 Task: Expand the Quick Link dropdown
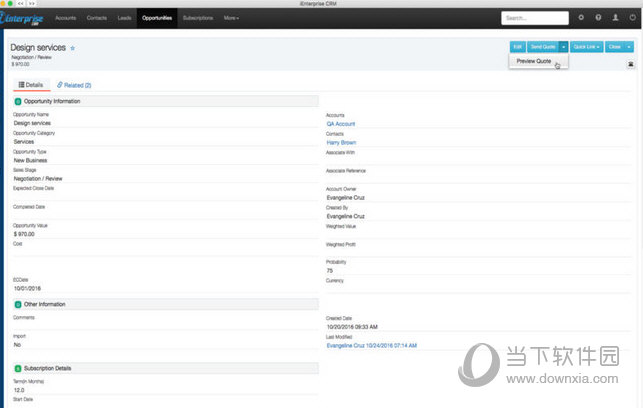(x=587, y=47)
